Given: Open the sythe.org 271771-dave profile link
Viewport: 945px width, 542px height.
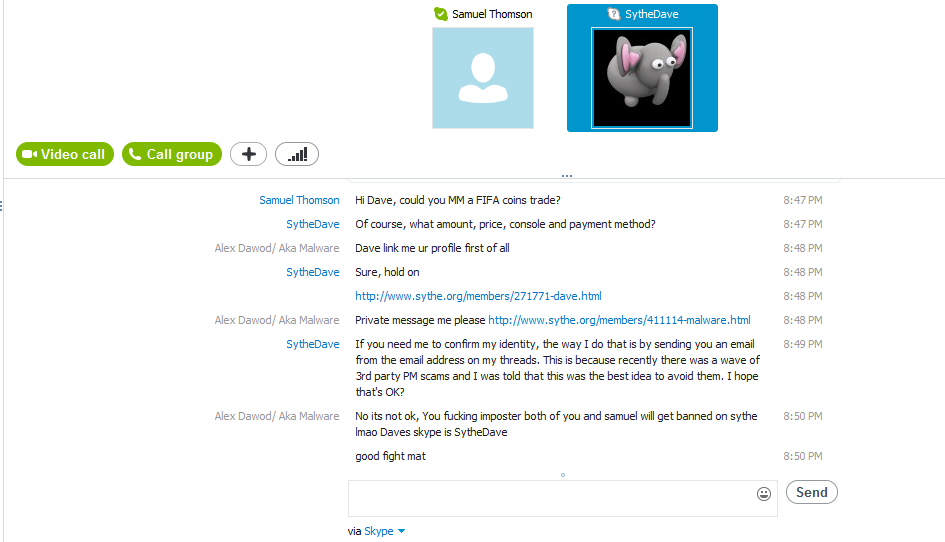Looking at the screenshot, I should point(478,296).
